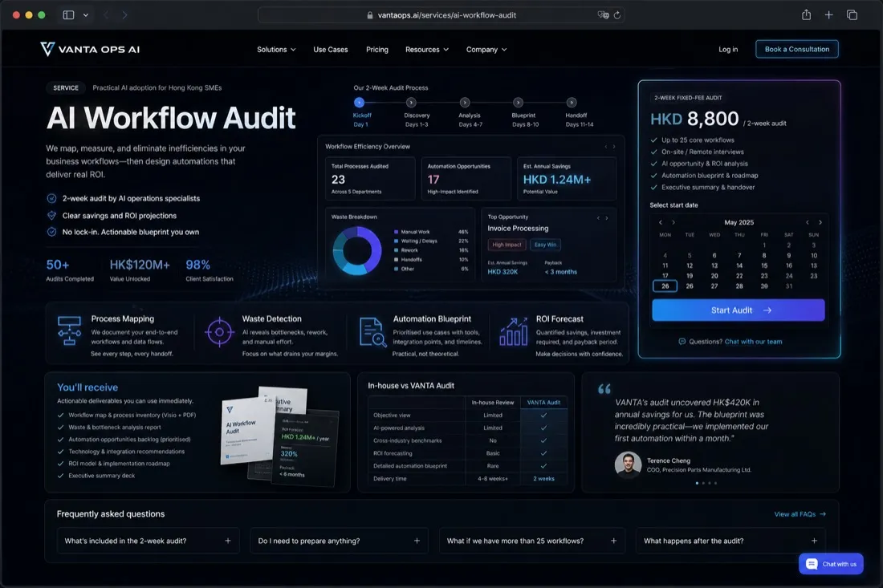The image size is (883, 588).
Task: Go to next month on right of May 2025
Action: coord(820,222)
